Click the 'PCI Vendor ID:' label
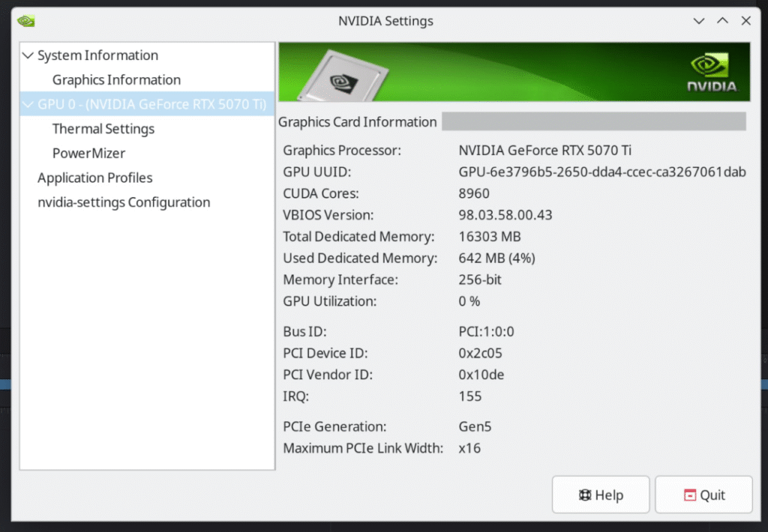This screenshot has height=532, width=768. coord(328,375)
